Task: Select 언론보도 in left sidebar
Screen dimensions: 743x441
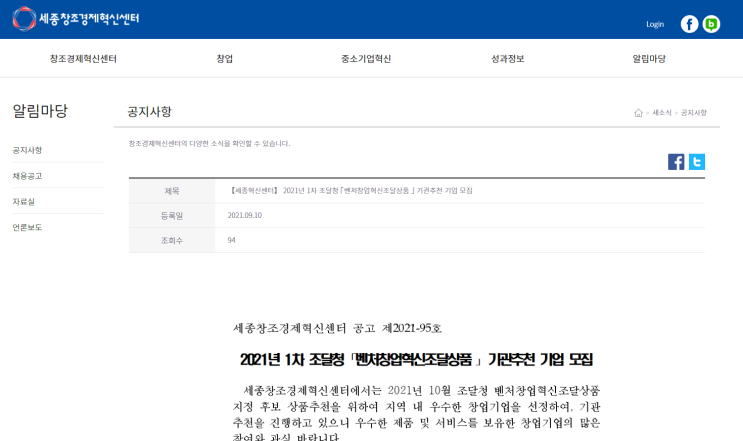Action: click(27, 227)
